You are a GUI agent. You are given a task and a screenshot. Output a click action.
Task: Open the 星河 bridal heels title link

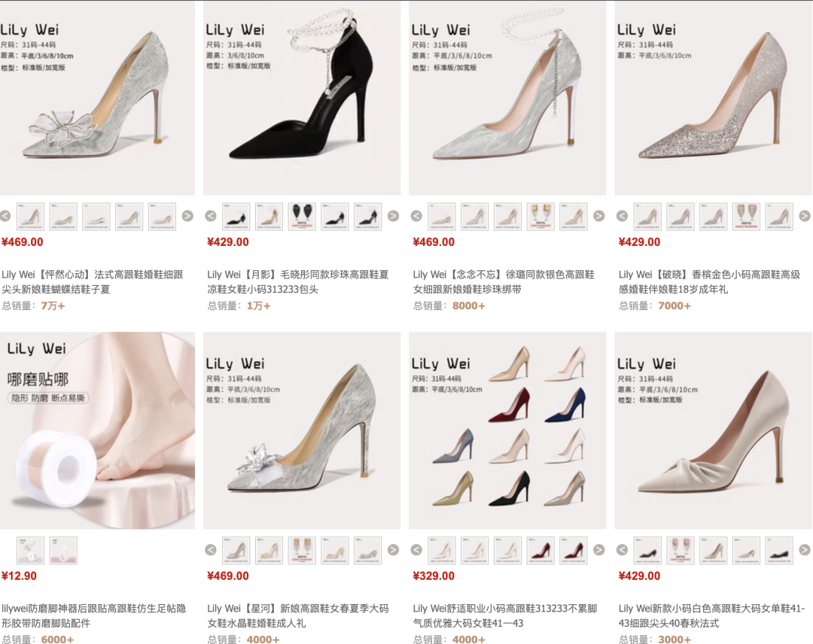[x=297, y=615]
